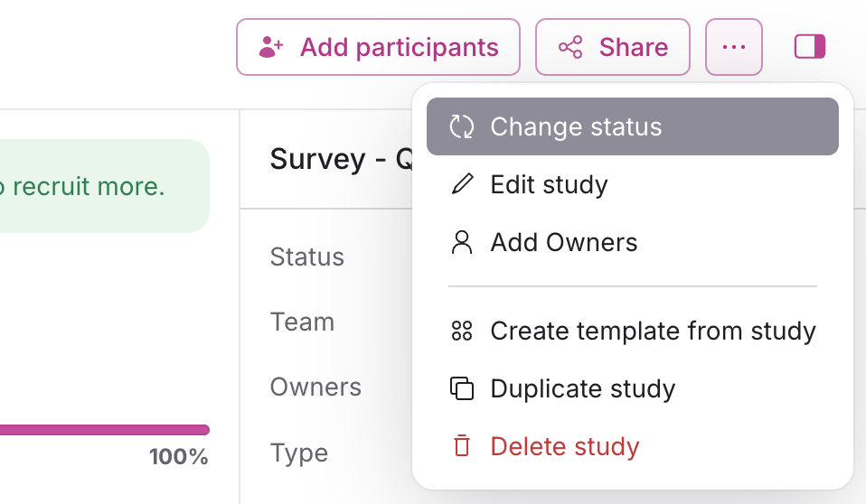Click the overlapping squares duplicate icon

point(462,389)
